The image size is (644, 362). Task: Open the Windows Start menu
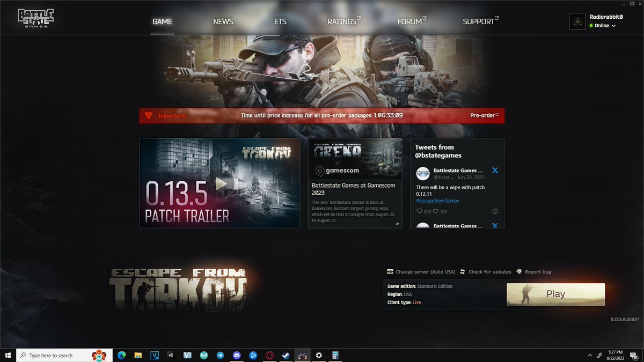[8, 355]
